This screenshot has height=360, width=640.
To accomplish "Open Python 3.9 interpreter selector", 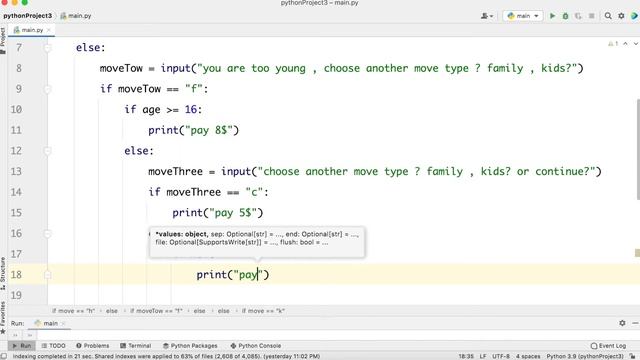I will pos(585,356).
